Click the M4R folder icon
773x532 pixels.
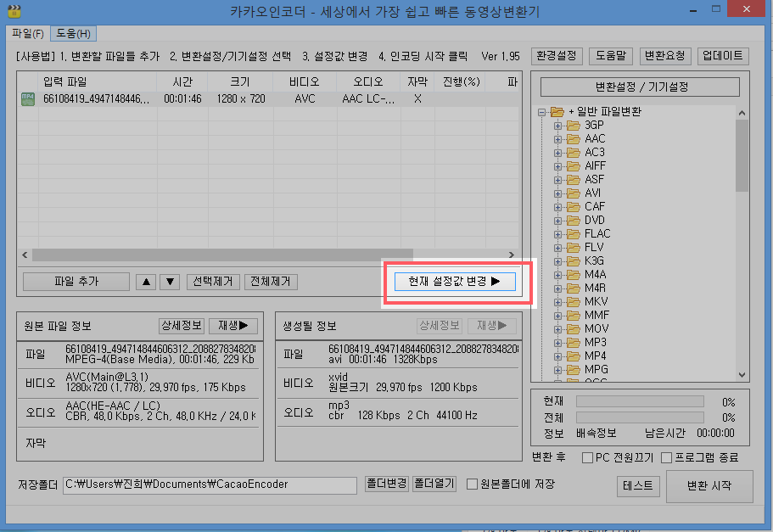(x=573, y=288)
